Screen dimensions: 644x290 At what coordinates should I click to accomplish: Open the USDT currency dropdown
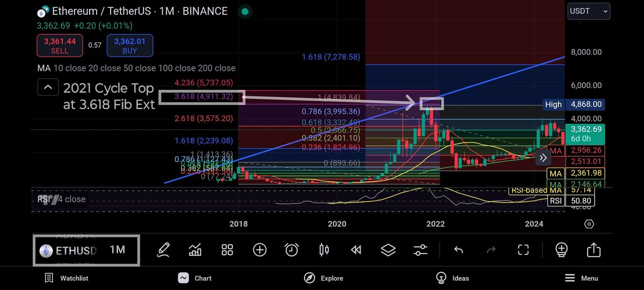click(x=589, y=11)
